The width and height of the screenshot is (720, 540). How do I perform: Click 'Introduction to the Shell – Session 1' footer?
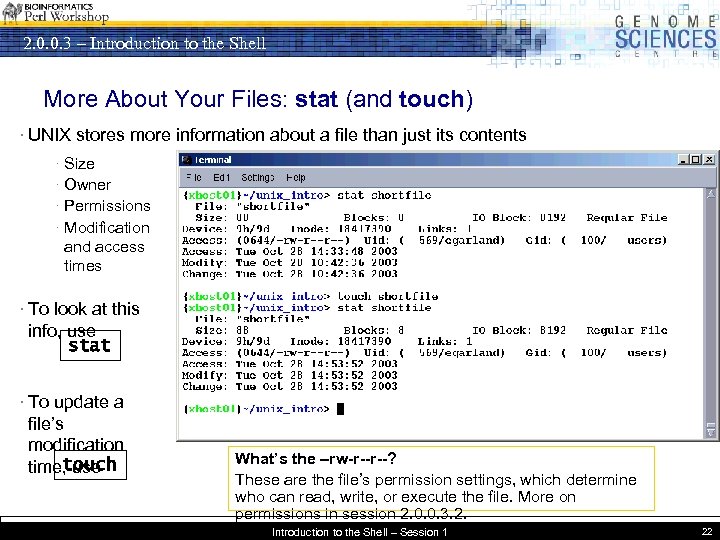click(x=360, y=532)
